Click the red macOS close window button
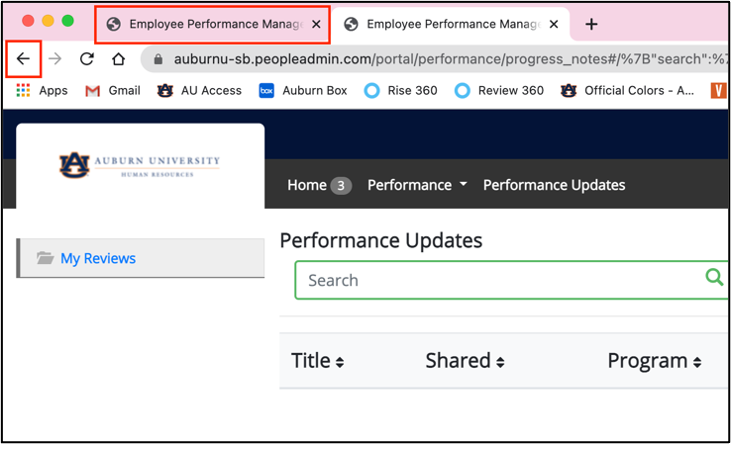 point(28,21)
